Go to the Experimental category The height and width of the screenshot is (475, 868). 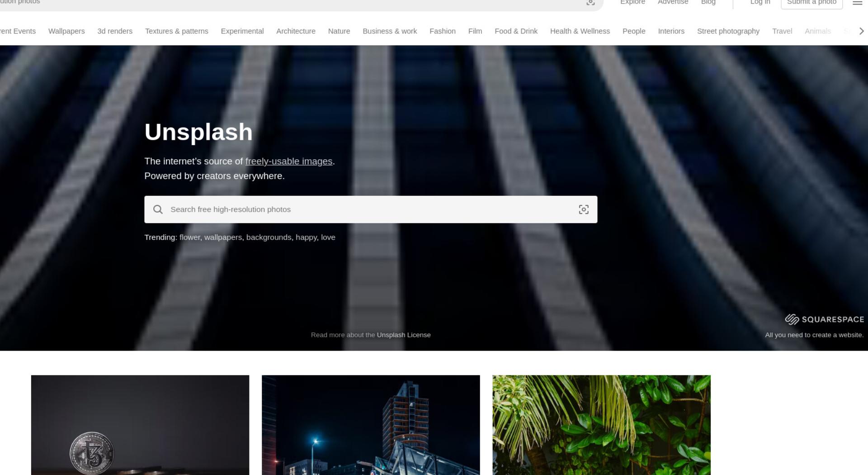coord(242,31)
